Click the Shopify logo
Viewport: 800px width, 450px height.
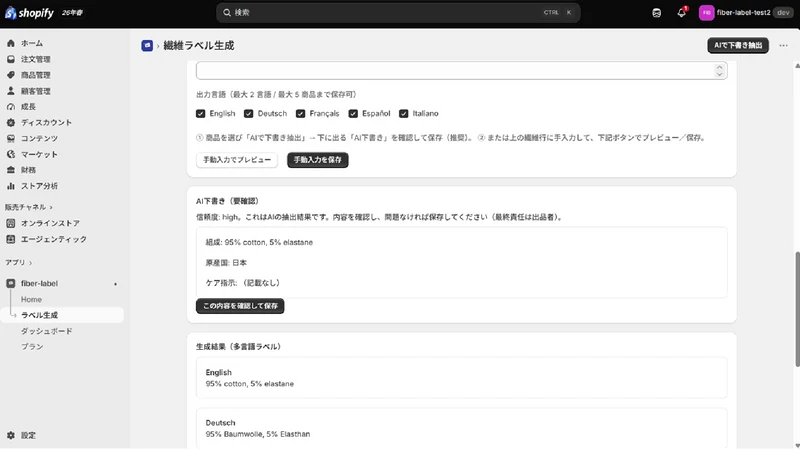(x=29, y=13)
